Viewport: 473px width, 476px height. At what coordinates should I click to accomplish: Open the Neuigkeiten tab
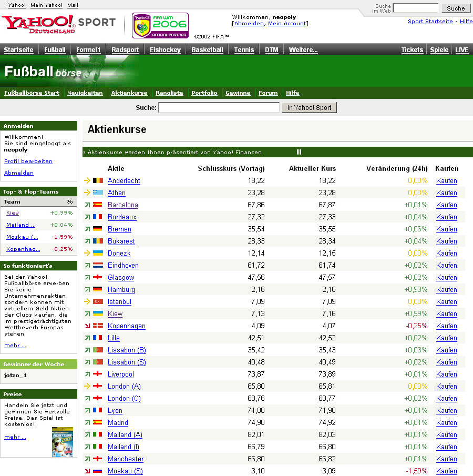tap(85, 93)
